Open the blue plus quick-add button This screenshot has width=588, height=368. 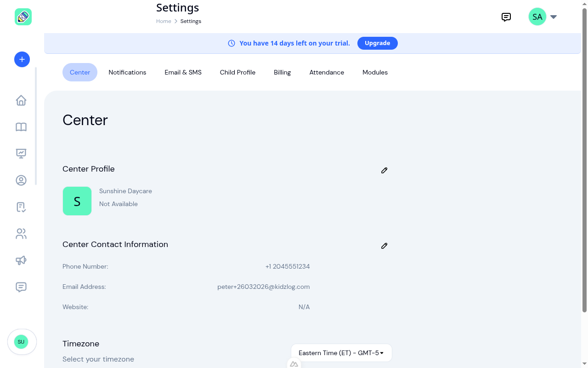point(22,59)
